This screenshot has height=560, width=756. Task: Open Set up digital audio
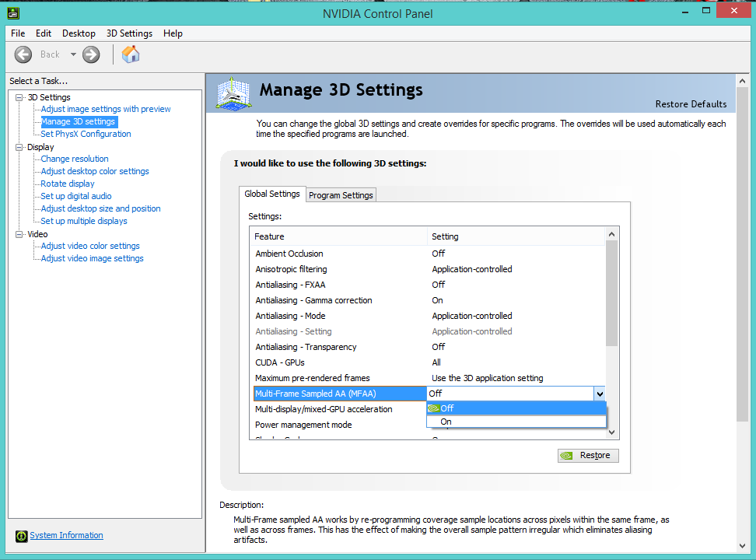[x=76, y=196]
